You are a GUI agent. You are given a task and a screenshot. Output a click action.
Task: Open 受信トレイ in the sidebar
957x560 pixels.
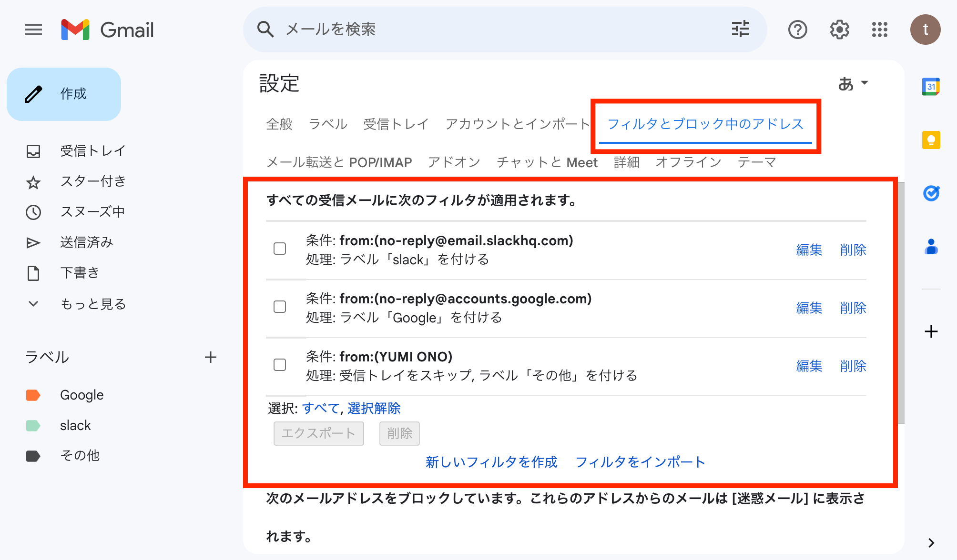[93, 151]
